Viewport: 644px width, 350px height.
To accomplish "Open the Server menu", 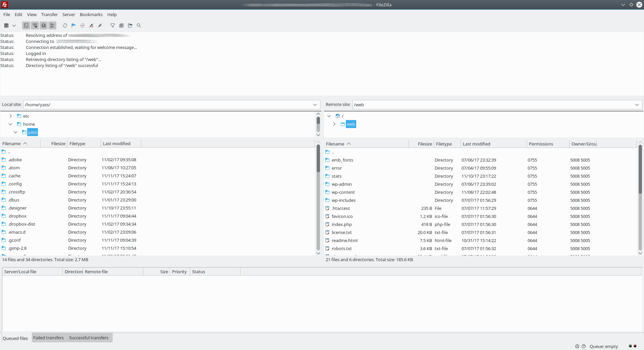I will pyautogui.click(x=69, y=14).
